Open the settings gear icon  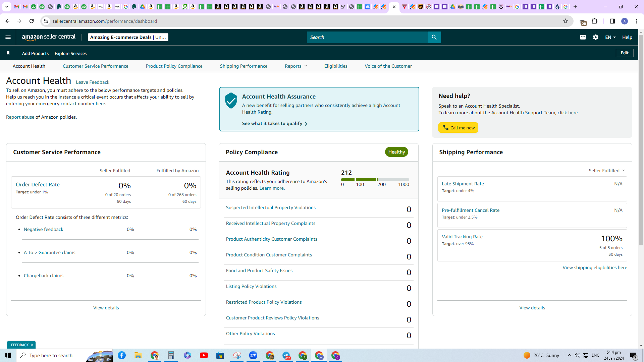click(596, 37)
